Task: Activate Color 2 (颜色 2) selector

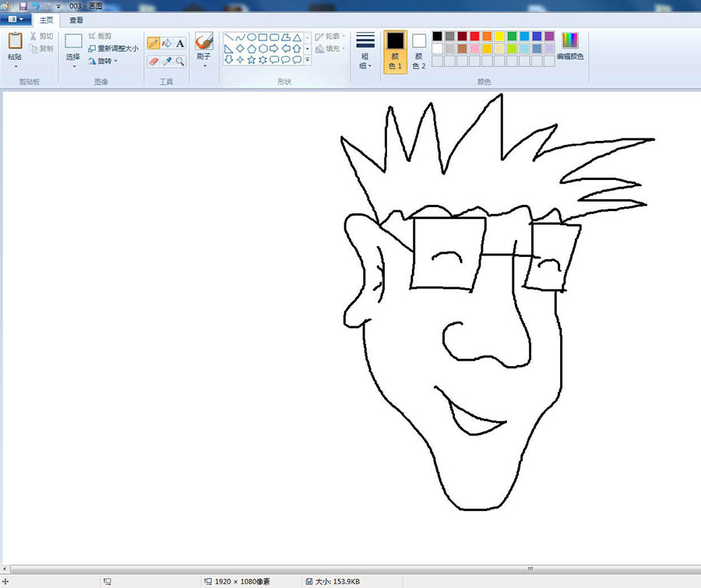Action: coord(419,51)
